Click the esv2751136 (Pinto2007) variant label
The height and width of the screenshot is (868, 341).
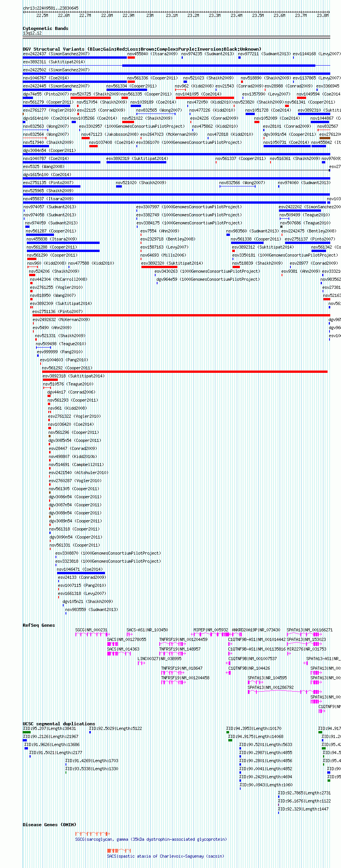(57, 311)
